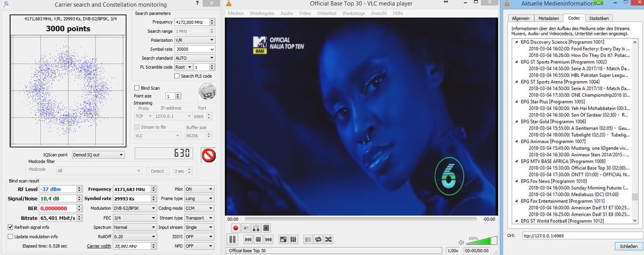Adjust the Signal/Noise spinner
This screenshot has height=255, width=644.
79,199
